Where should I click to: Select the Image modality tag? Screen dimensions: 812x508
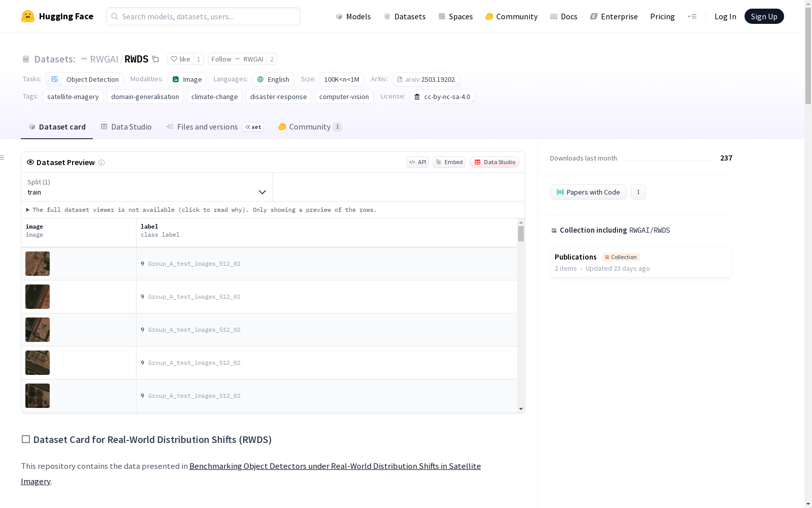(187, 79)
